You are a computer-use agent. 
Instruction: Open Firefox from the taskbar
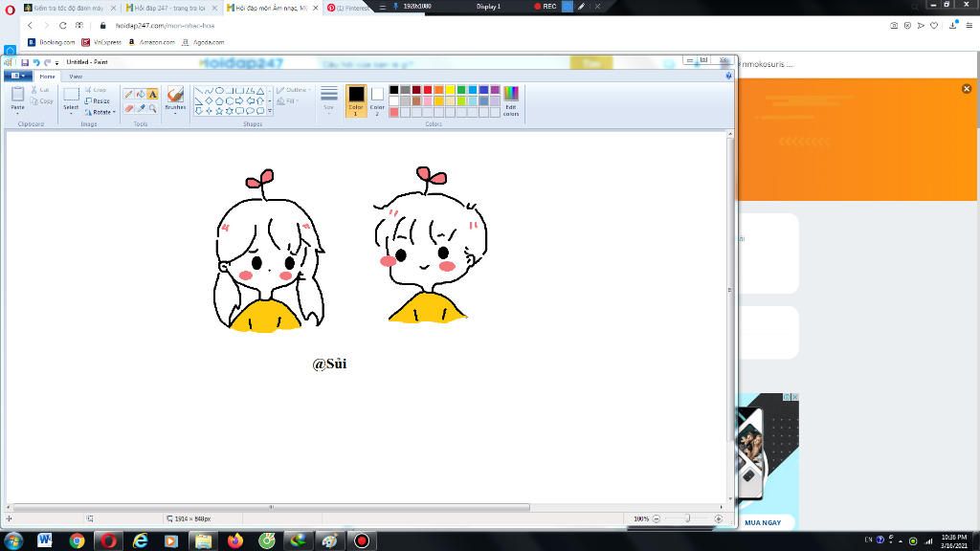(235, 540)
